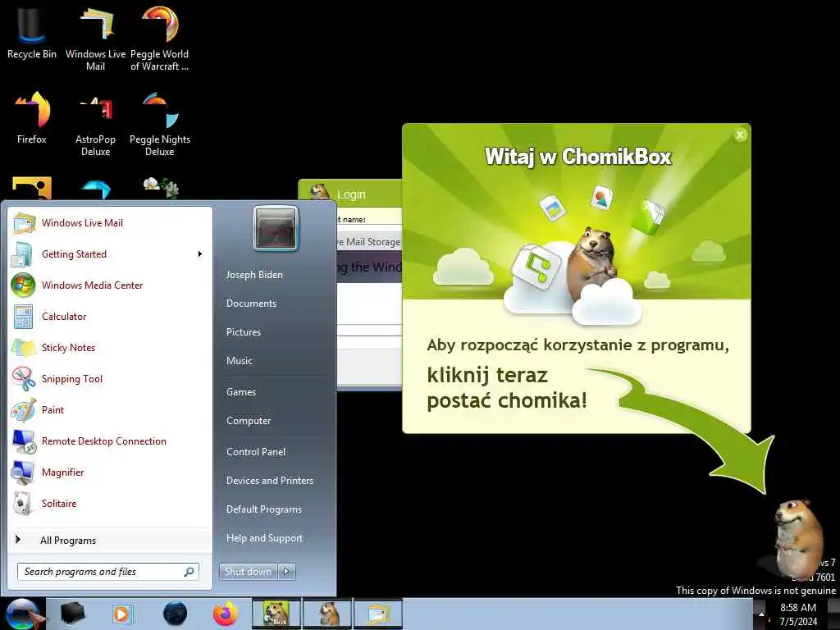The width and height of the screenshot is (840, 630).
Task: Switch to Windows Live Mail taskbar button
Action: coord(377,614)
